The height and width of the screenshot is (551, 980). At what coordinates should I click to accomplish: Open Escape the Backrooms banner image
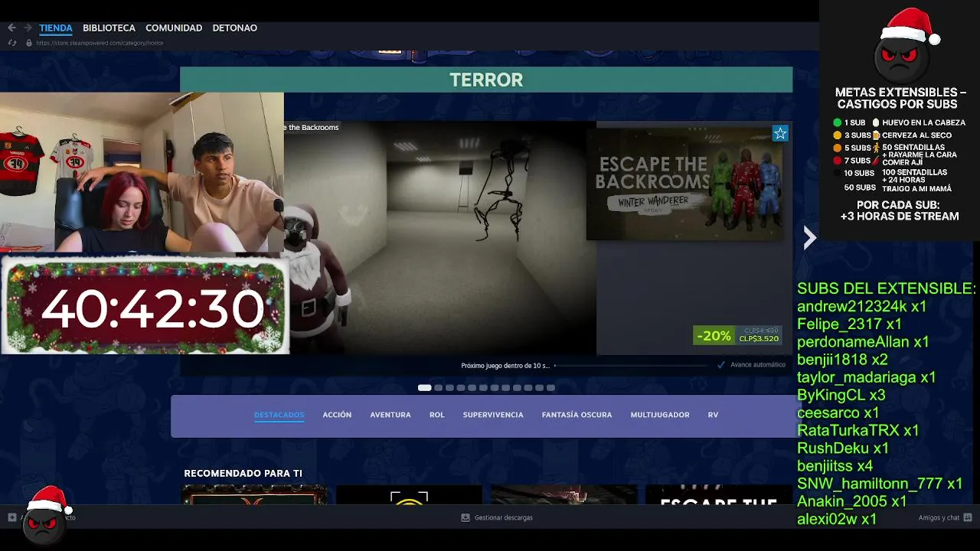pos(684,184)
